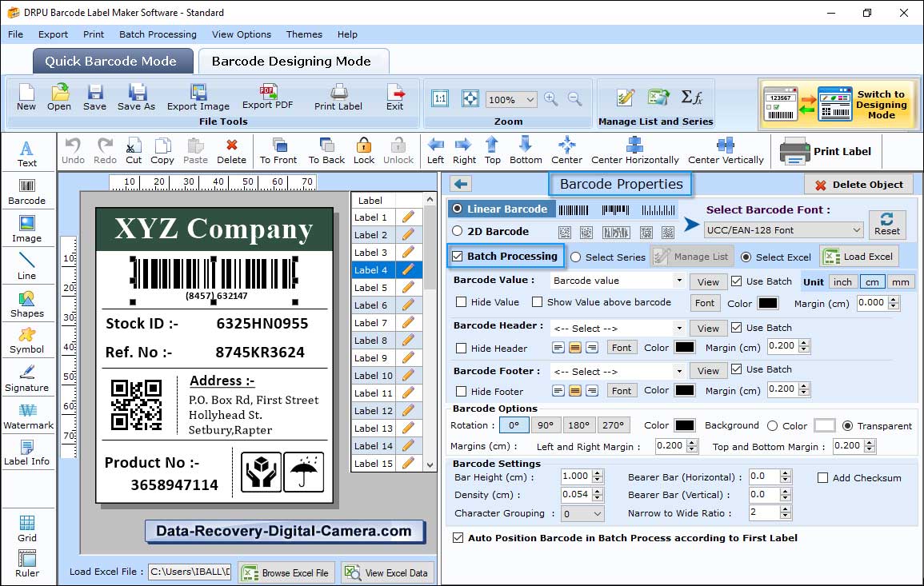Lock the selected object

click(x=363, y=151)
